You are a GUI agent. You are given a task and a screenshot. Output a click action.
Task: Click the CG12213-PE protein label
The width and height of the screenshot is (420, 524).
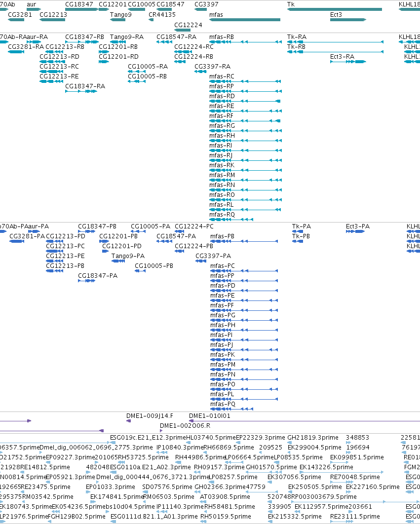pos(66,256)
